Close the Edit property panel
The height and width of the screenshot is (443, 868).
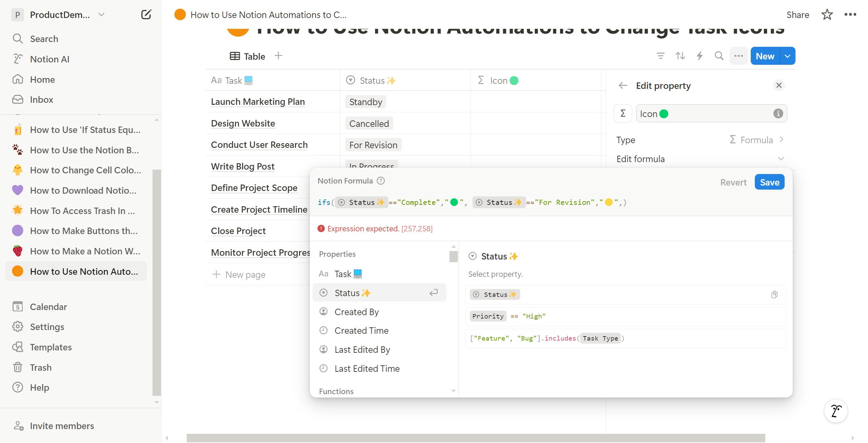(779, 85)
